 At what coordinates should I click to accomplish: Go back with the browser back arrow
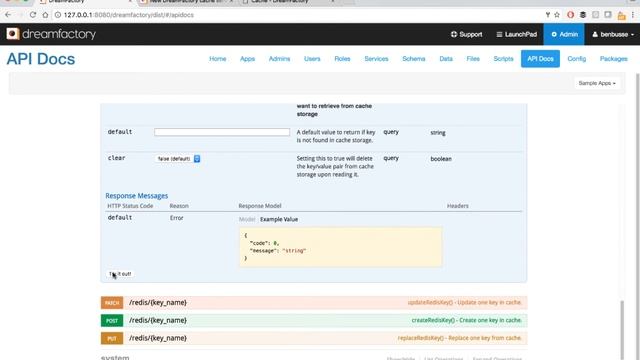click(x=8, y=15)
